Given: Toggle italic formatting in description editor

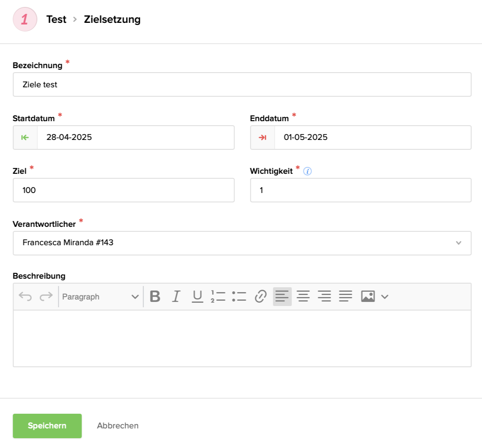Looking at the screenshot, I should 176,297.
